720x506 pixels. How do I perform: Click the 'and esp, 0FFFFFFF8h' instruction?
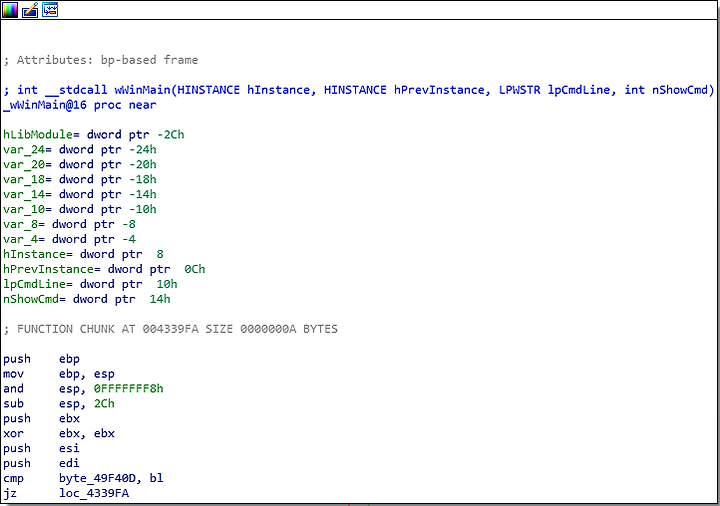(83, 389)
